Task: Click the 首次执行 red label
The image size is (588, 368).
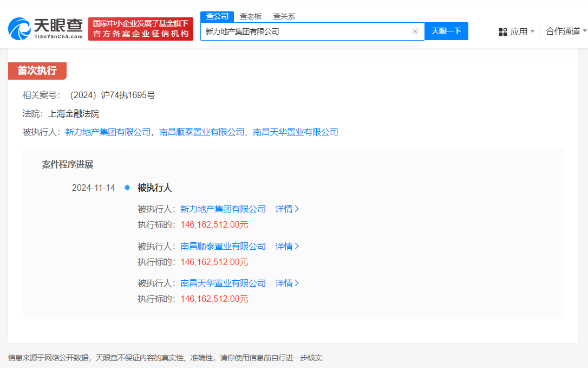Action: click(x=37, y=70)
